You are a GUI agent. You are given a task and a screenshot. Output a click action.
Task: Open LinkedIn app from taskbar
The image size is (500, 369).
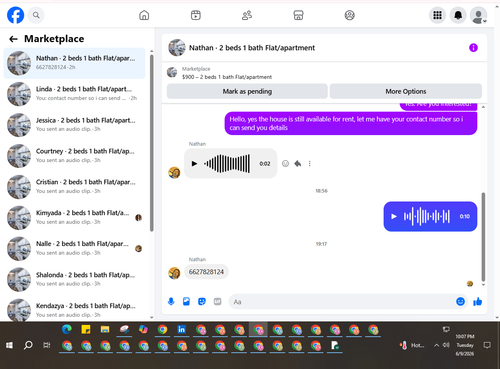coord(182,330)
